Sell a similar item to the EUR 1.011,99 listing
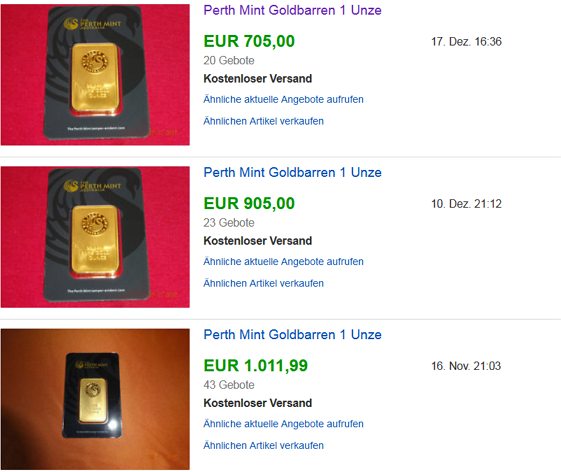Image resolution: width=561 pixels, height=472 pixels. (263, 445)
